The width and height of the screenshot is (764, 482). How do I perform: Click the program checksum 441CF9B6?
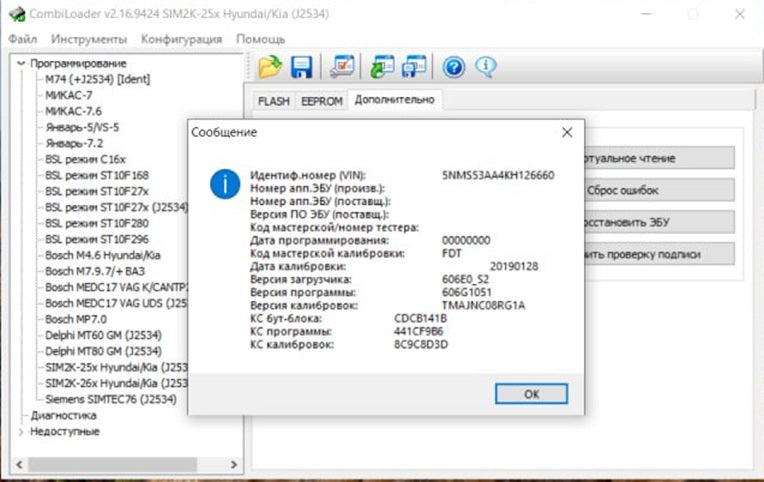coord(419,332)
